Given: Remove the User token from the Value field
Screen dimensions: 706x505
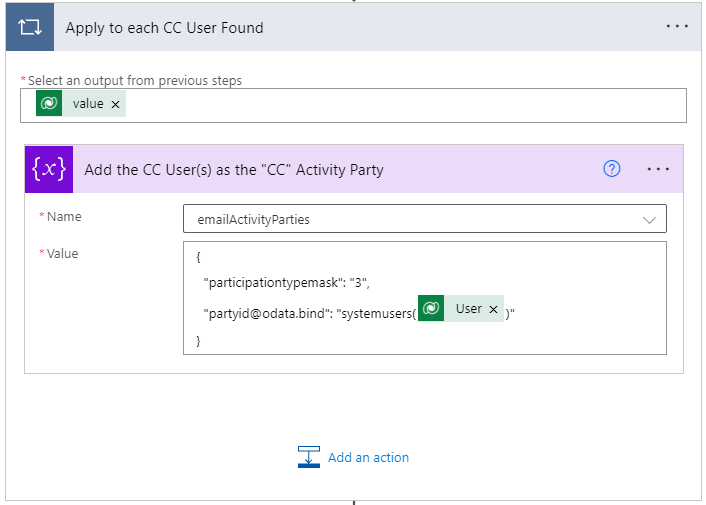Looking at the screenshot, I should pyautogui.click(x=493, y=310).
